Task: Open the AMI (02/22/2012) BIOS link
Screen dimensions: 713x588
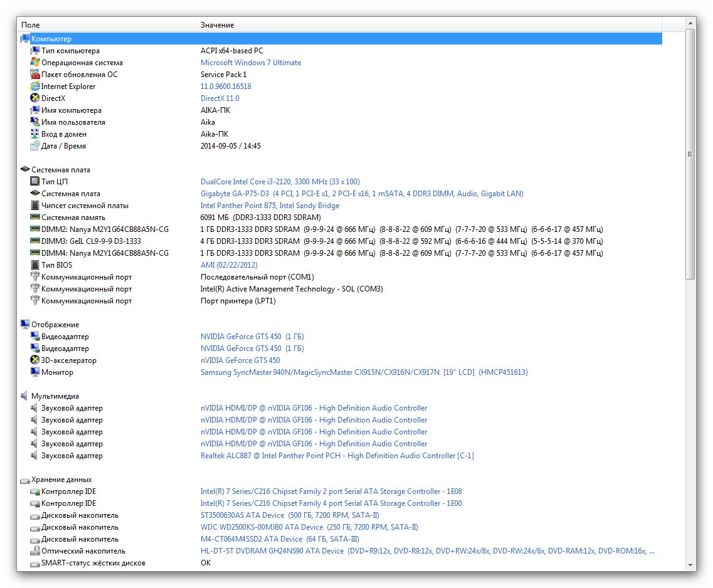Action: pyautogui.click(x=229, y=265)
